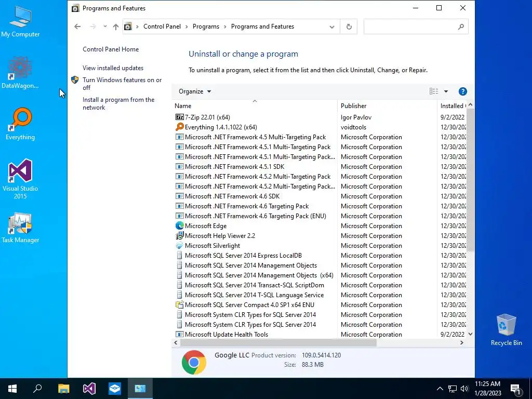The height and width of the screenshot is (399, 532).
Task: Expand the chevron after Programs breadcrumb
Action: (x=225, y=26)
